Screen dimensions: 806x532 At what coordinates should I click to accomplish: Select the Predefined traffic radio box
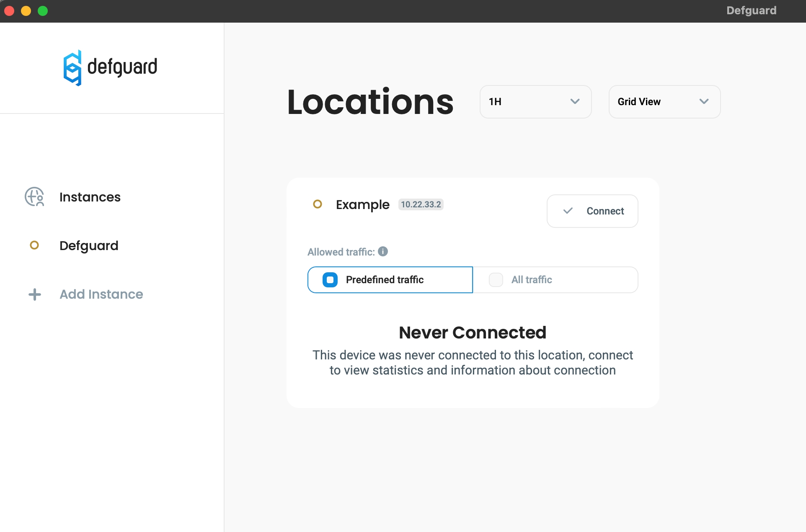click(x=330, y=280)
